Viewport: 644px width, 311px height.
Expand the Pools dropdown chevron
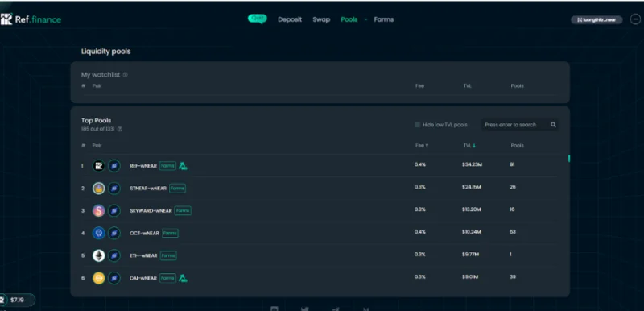point(365,19)
